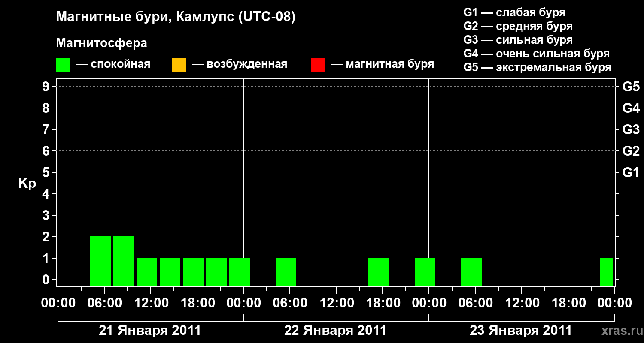The width and height of the screenshot is (644, 343).
Task: Click the last bar ending 23 Января
Action: coord(607,272)
